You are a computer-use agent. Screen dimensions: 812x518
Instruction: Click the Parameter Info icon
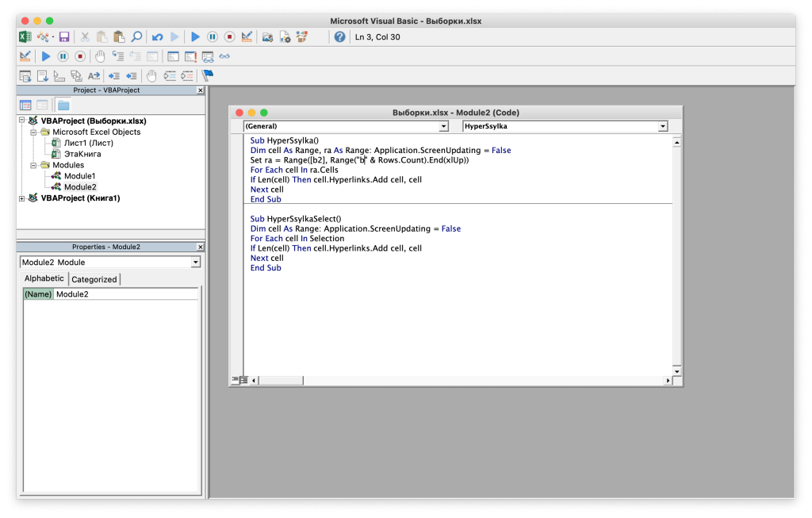click(77, 75)
